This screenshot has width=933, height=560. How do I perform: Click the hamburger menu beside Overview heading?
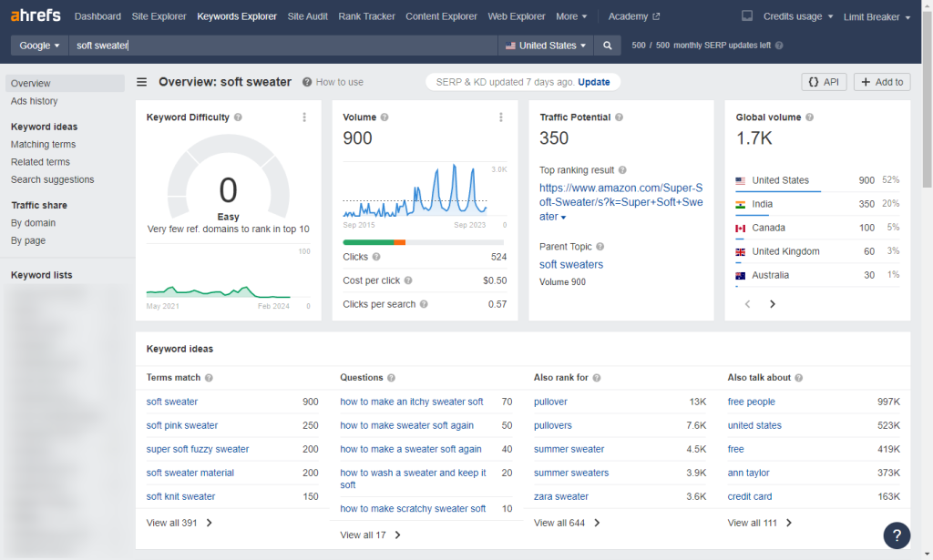click(142, 81)
